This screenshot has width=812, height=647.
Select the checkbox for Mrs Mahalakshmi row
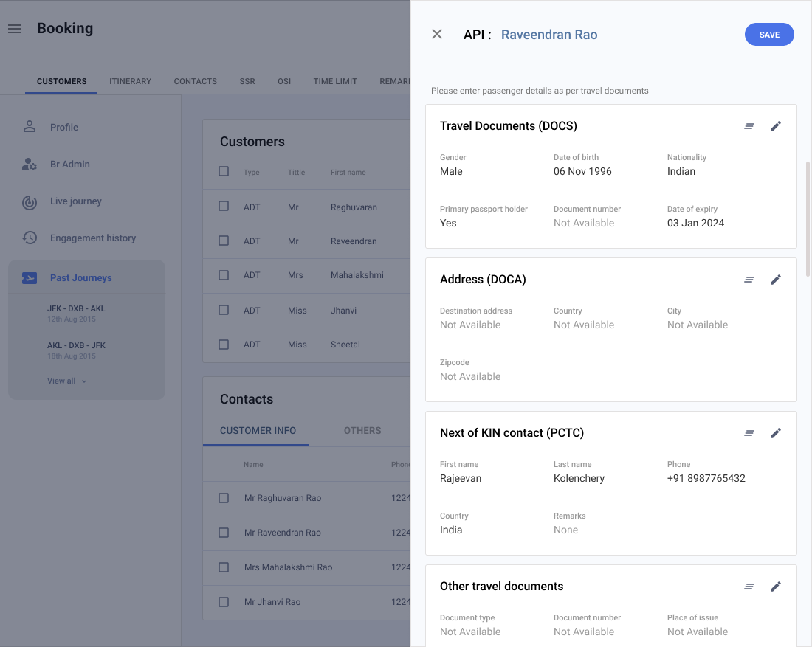pyautogui.click(x=224, y=275)
